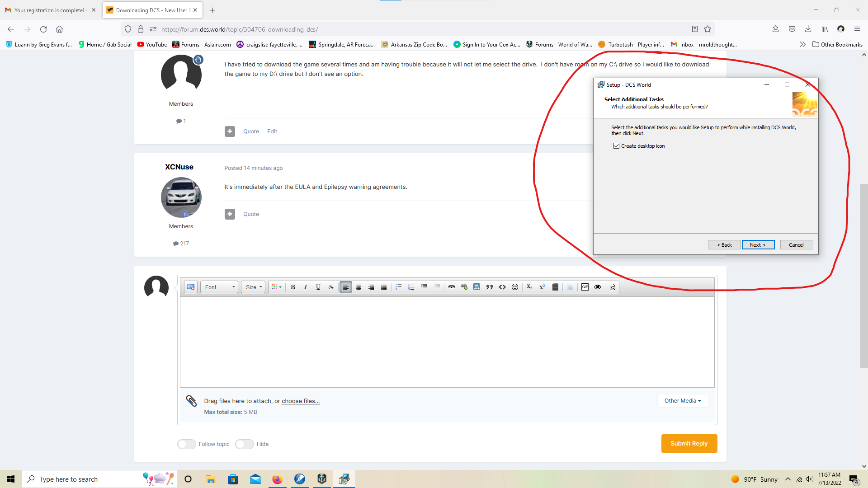This screenshot has width=868, height=488.
Task: Toggle italic formatting in reply editor
Action: tap(306, 287)
